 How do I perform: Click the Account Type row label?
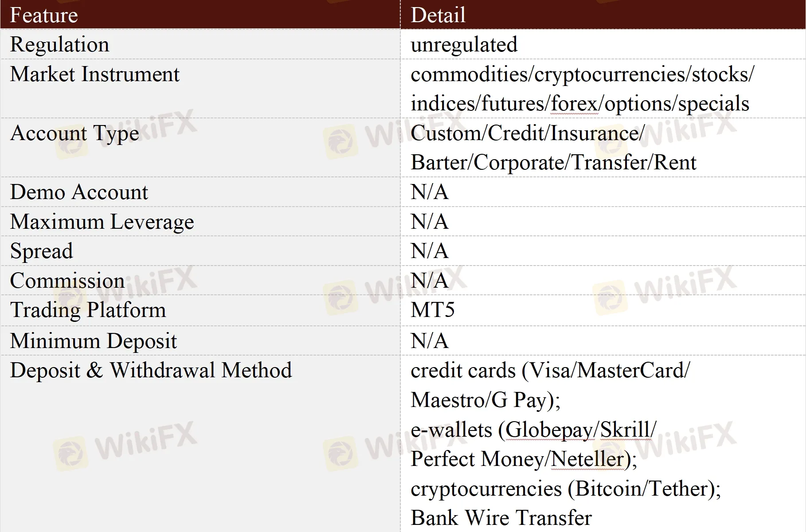(x=74, y=133)
